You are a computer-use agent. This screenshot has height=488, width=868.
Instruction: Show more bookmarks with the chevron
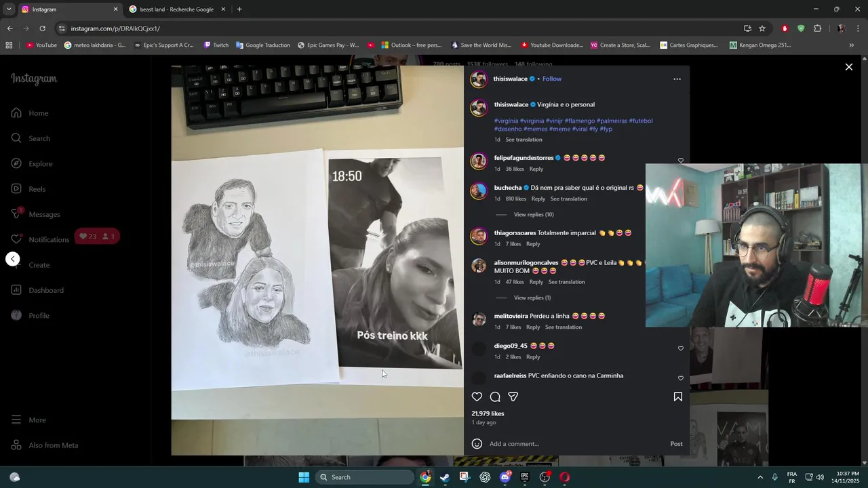[x=851, y=45]
